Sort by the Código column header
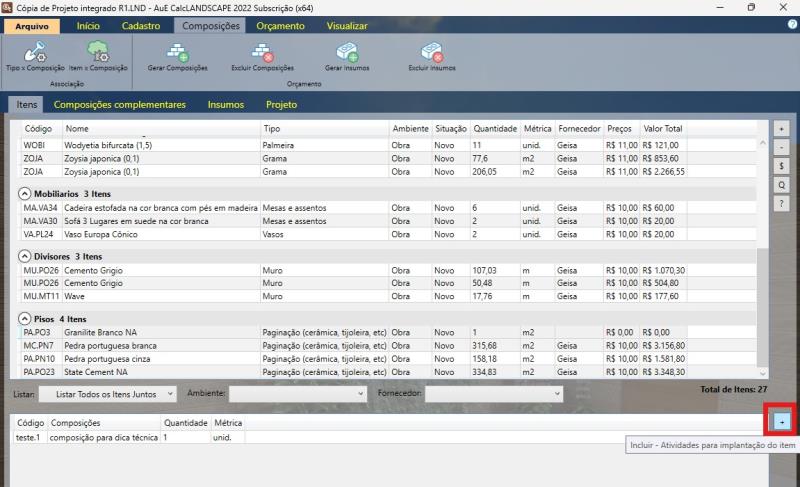 click(38, 129)
